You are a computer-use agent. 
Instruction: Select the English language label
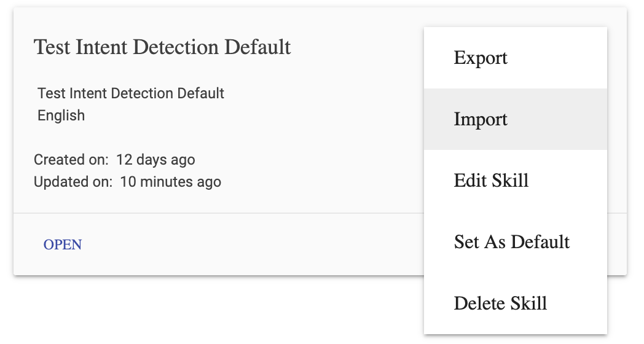pos(61,115)
